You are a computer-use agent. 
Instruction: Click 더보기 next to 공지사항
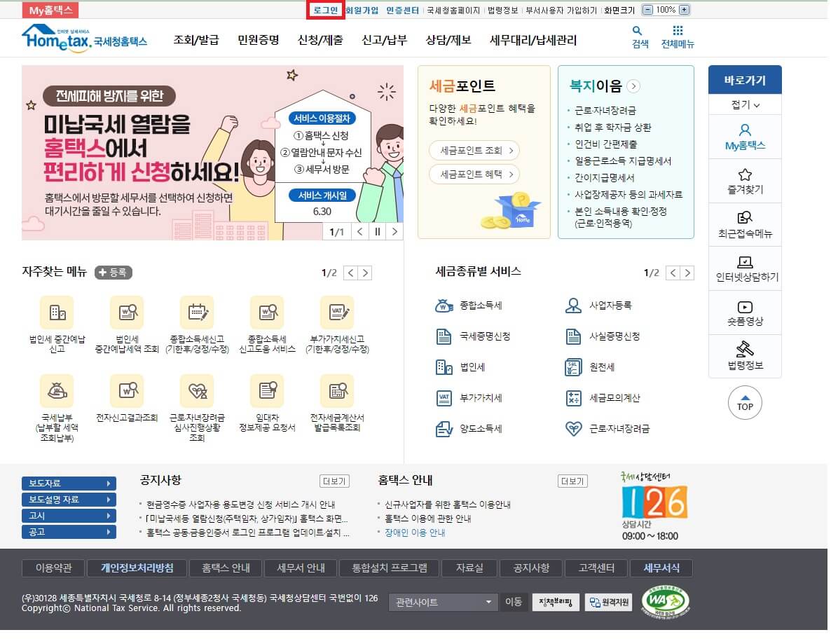[334, 481]
